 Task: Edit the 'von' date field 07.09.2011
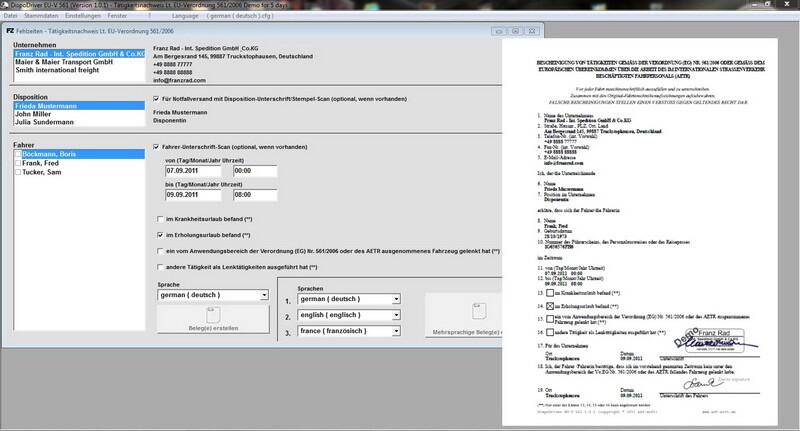[193, 171]
